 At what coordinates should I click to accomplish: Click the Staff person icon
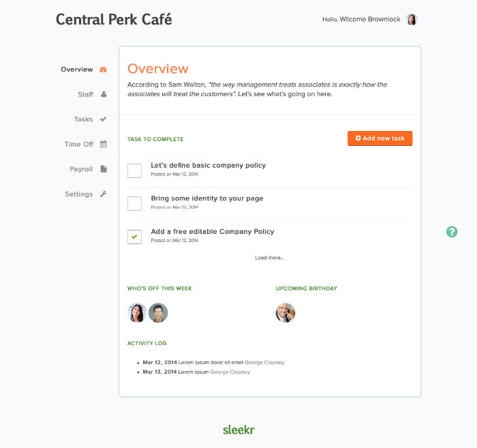104,94
